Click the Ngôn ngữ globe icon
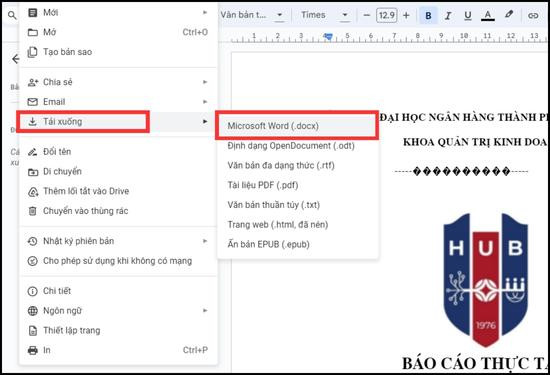550x375 pixels. tap(33, 311)
